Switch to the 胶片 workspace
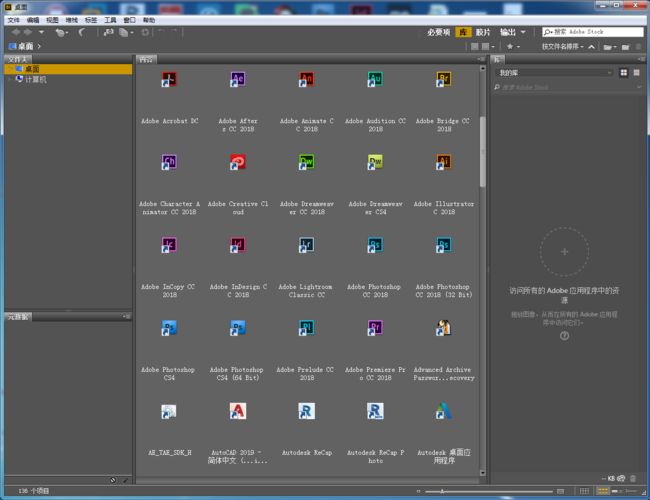650x500 pixels. pos(483,32)
